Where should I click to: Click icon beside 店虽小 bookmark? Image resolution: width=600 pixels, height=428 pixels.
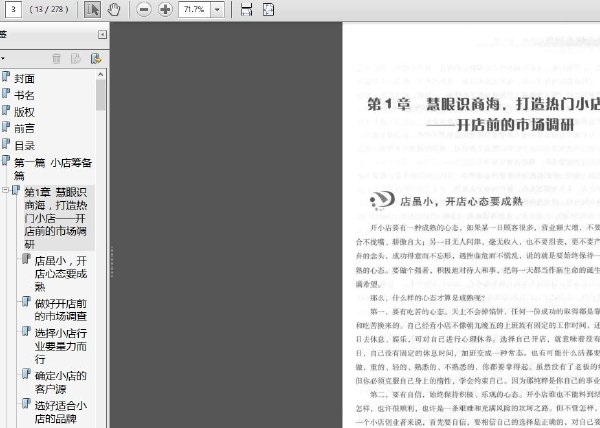[26, 259]
